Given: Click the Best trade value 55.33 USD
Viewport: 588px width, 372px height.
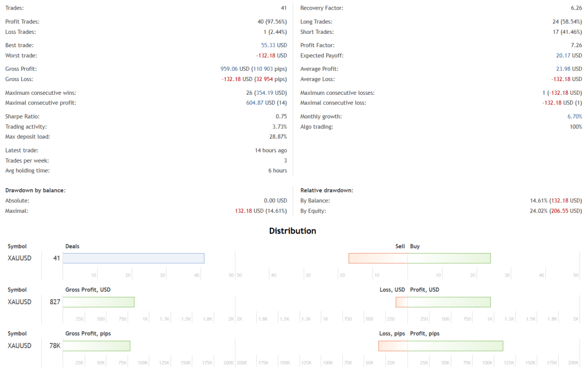Looking at the screenshot, I should coord(273,45).
